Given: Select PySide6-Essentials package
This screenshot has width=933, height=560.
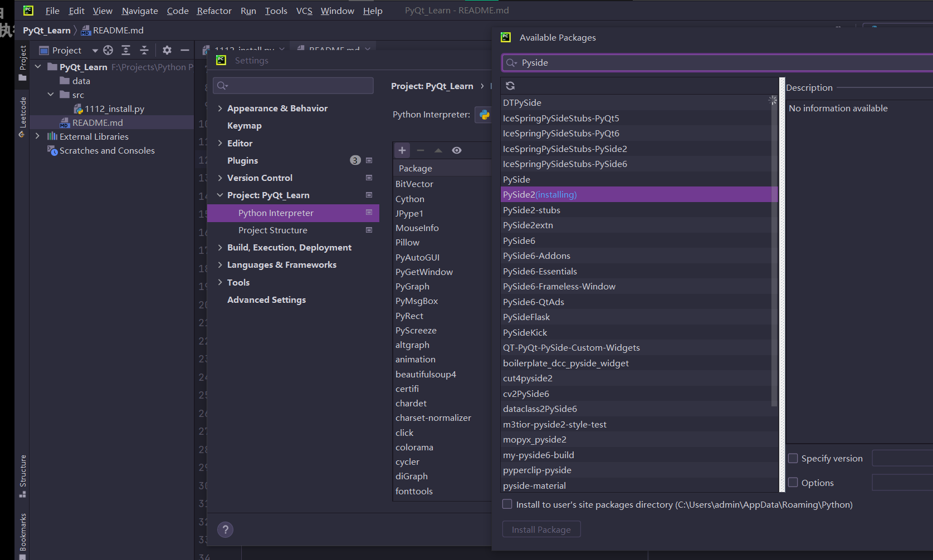Looking at the screenshot, I should tap(639, 271).
